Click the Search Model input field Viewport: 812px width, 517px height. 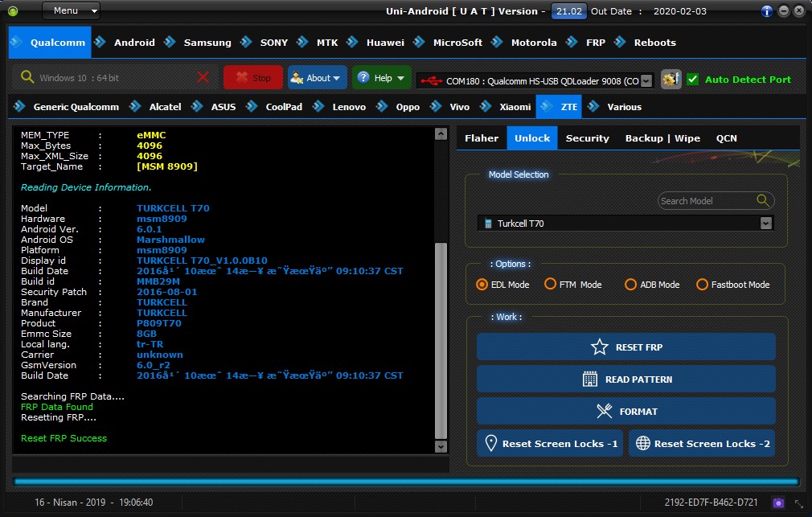(x=716, y=200)
